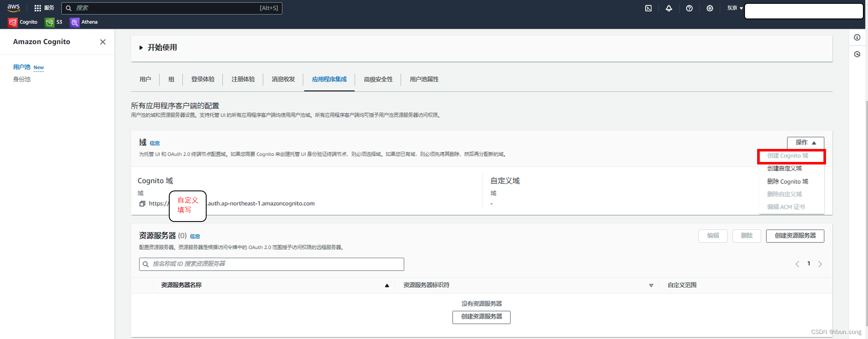Click the header 创建资源服务器 button
Screen dimensions: 868x339
click(795, 236)
